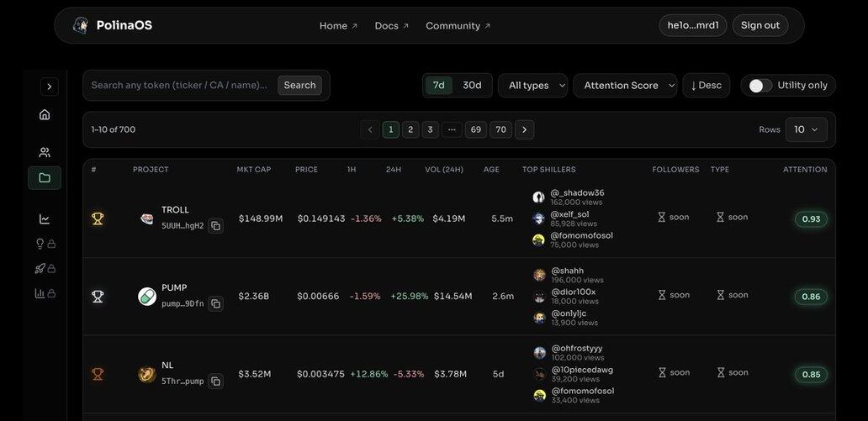Expand the collapsed sidebar with chevron
Image resolution: width=868 pixels, height=421 pixels.
point(50,87)
